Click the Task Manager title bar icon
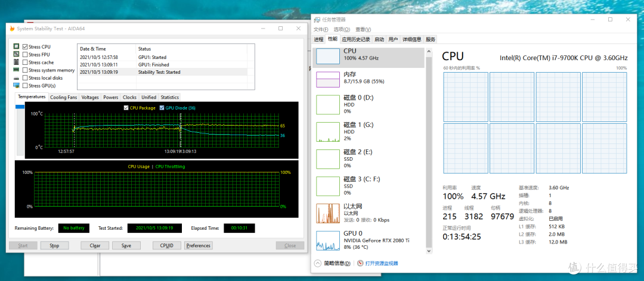Screen dimensions: 644x281 coord(317,19)
